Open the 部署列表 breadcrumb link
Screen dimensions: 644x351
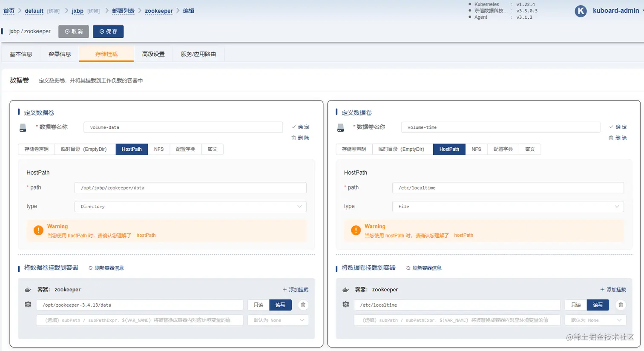pos(124,11)
